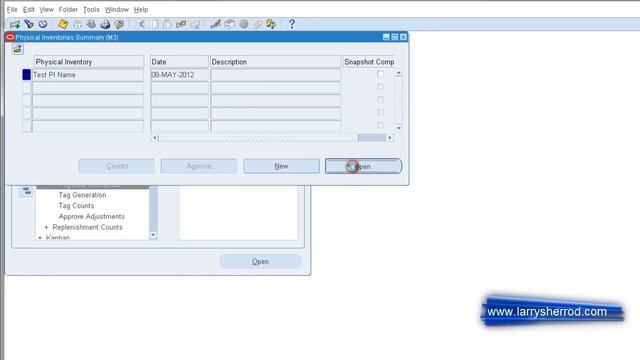640x360 pixels.
Task: Click the Oracle icon in the Summary title bar
Action: pos(10,37)
